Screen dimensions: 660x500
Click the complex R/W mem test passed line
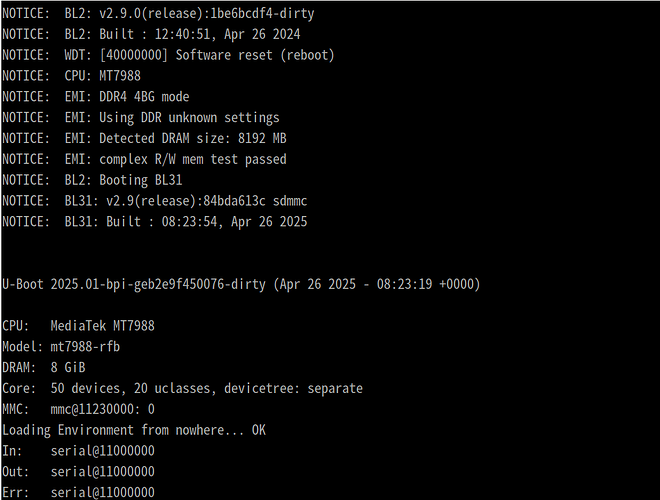144,160
